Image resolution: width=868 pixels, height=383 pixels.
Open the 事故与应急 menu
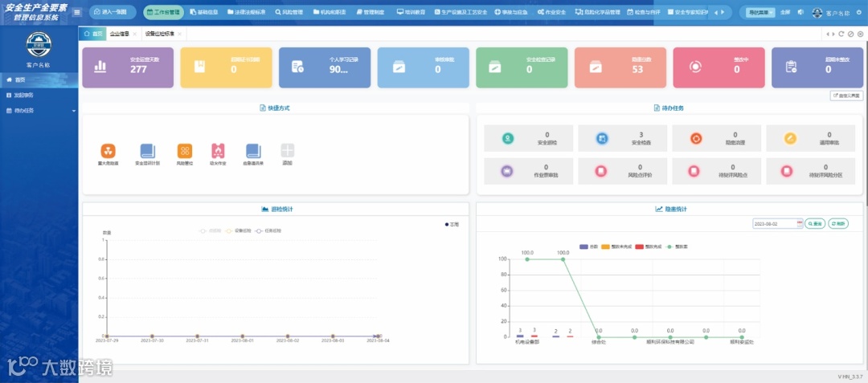(x=511, y=12)
